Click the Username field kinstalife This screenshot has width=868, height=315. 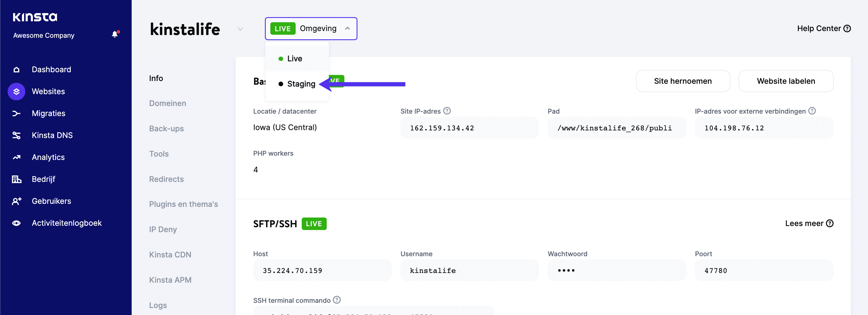point(469,271)
